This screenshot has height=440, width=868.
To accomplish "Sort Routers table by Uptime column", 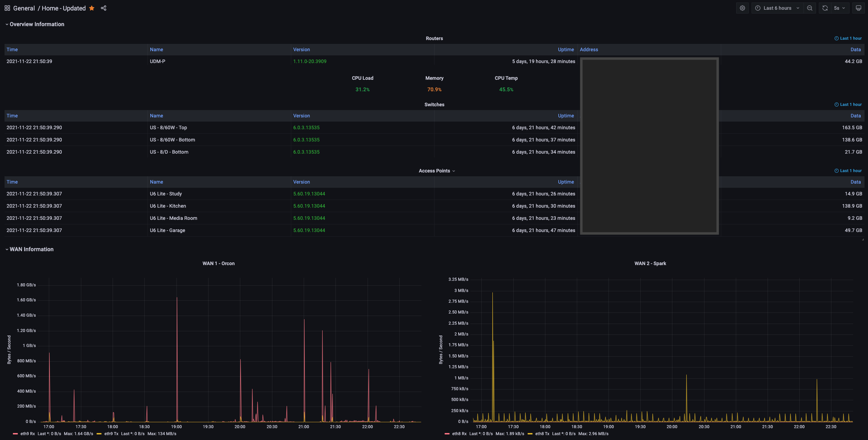I will coord(566,49).
